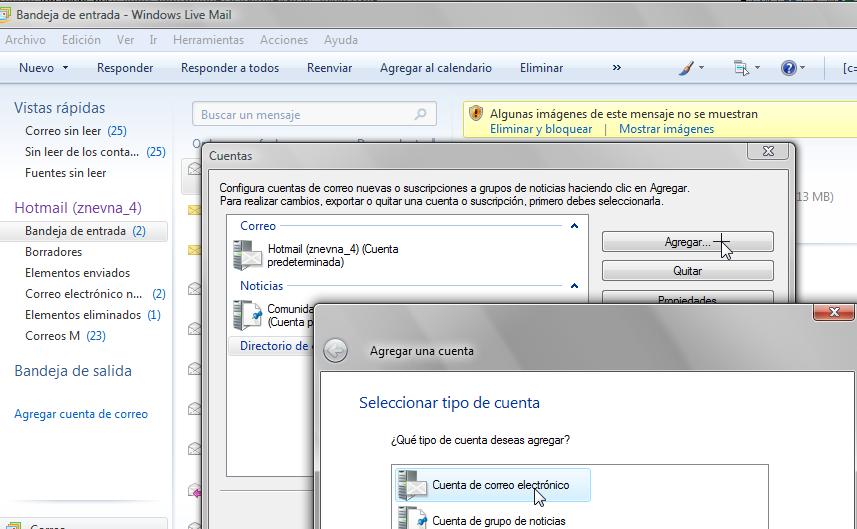Select Cuenta de correo electrónico option
The height and width of the screenshot is (529, 857).
[492, 485]
